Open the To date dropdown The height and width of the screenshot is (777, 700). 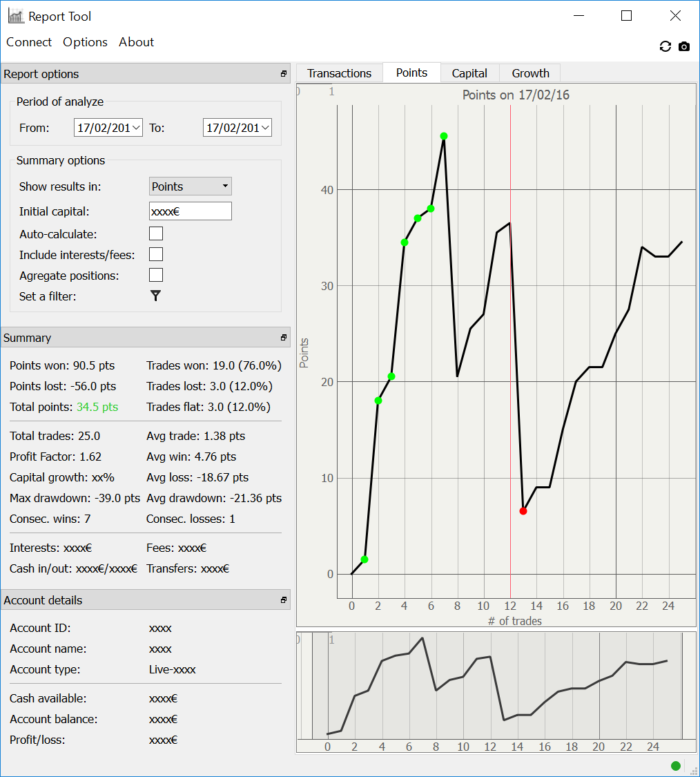point(266,128)
